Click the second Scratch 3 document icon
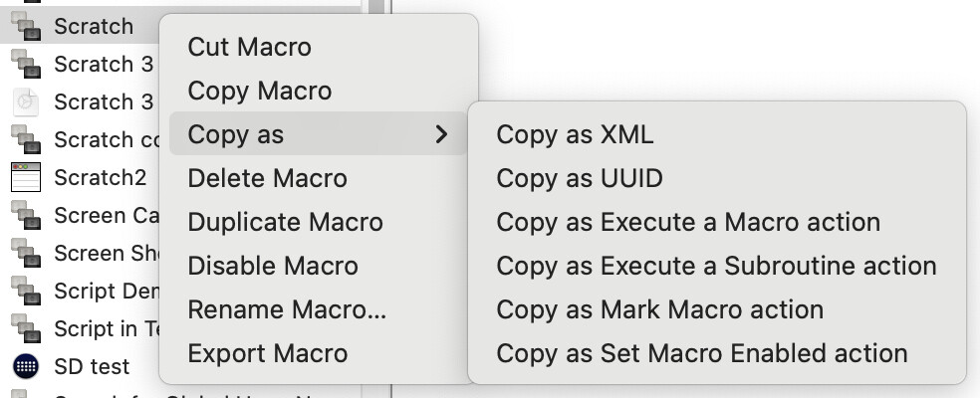This screenshot has width=980, height=398. [x=26, y=101]
